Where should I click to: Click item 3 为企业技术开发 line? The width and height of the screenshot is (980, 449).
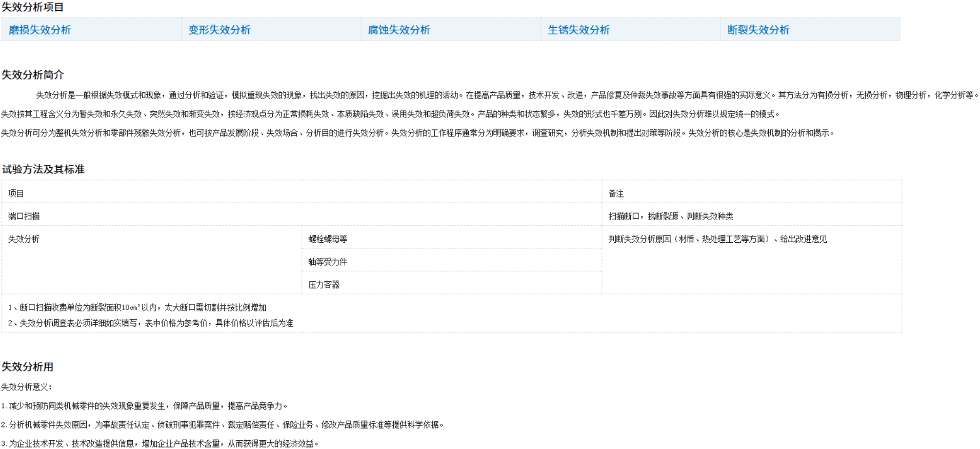[160, 443]
